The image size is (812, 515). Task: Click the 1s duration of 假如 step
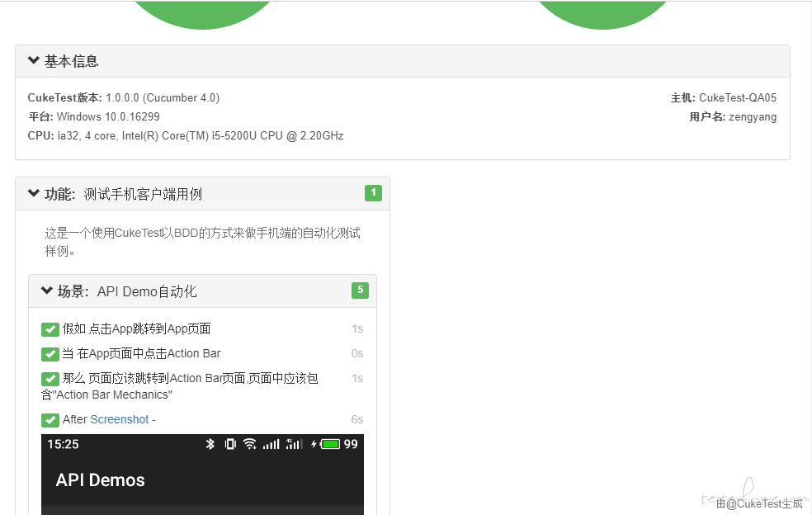coord(357,329)
